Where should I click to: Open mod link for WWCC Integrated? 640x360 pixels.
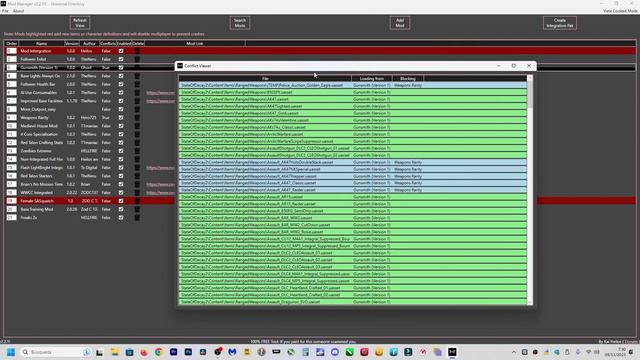click(160, 193)
